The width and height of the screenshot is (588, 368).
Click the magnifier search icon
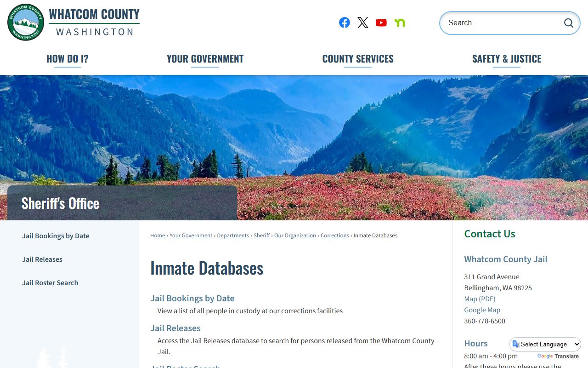coord(569,23)
